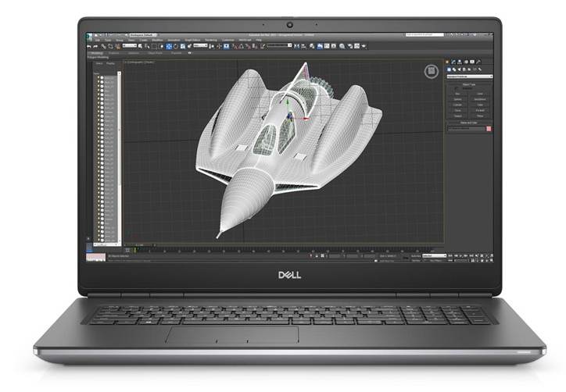Select the Lights category icon
The width and height of the screenshot is (566, 392).
point(459,69)
